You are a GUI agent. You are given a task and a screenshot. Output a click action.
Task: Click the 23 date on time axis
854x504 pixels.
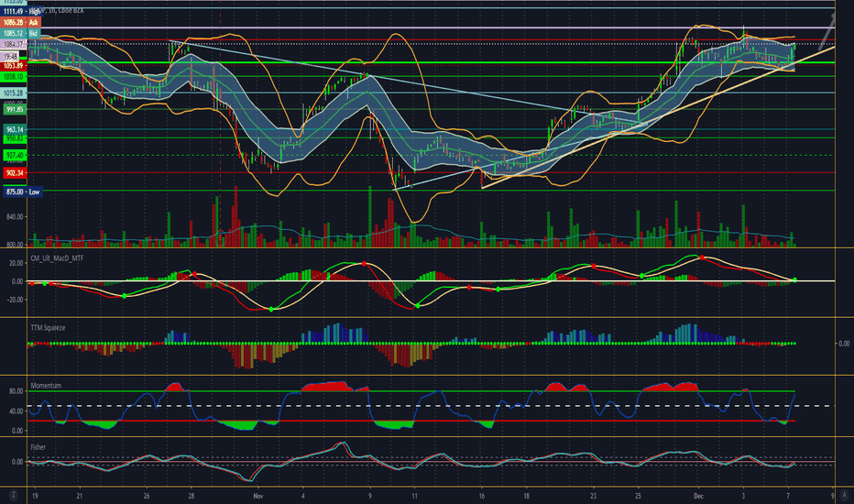[x=593, y=496]
